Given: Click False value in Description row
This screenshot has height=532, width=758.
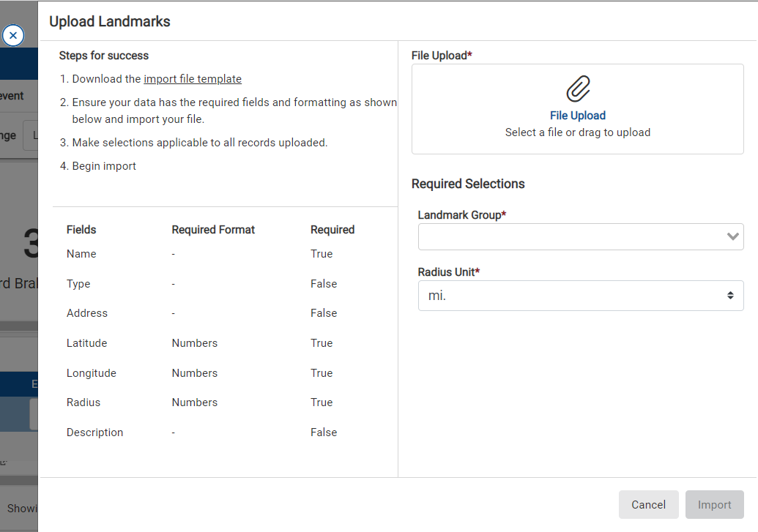Looking at the screenshot, I should tap(324, 432).
